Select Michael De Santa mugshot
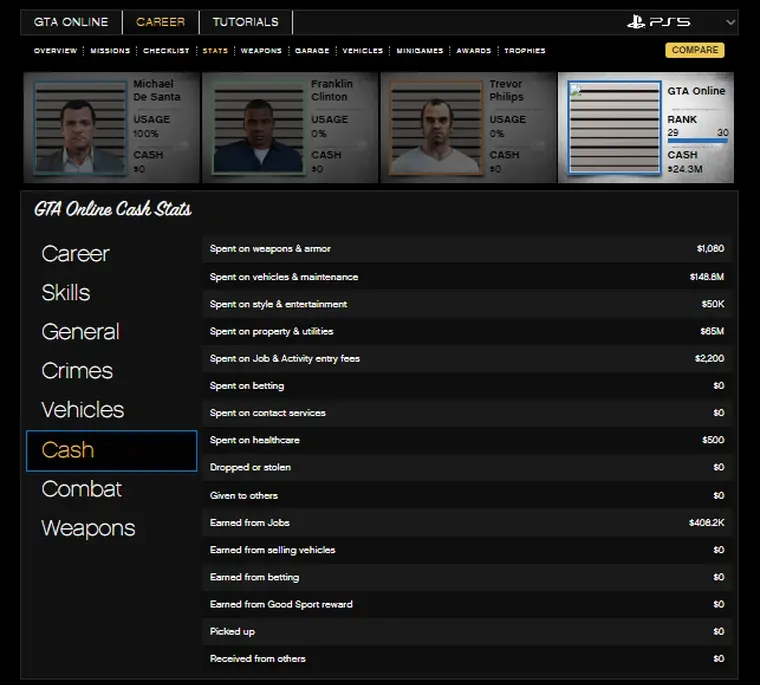 tap(80, 128)
